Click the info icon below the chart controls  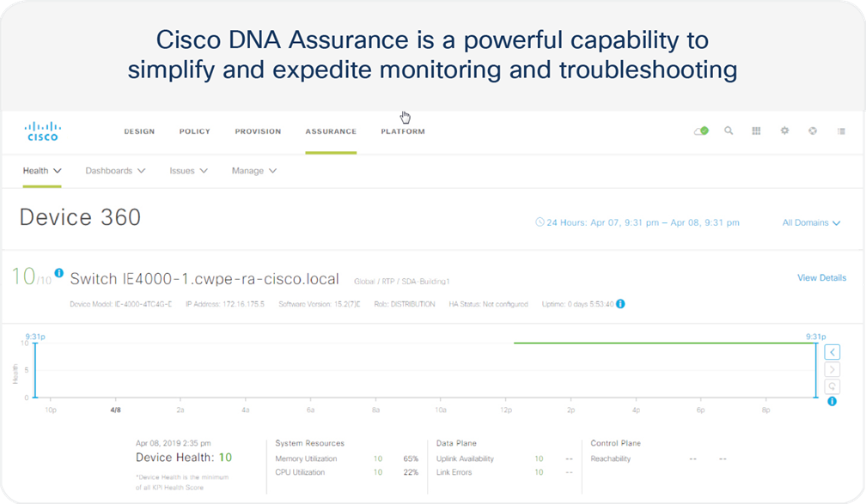point(832,401)
